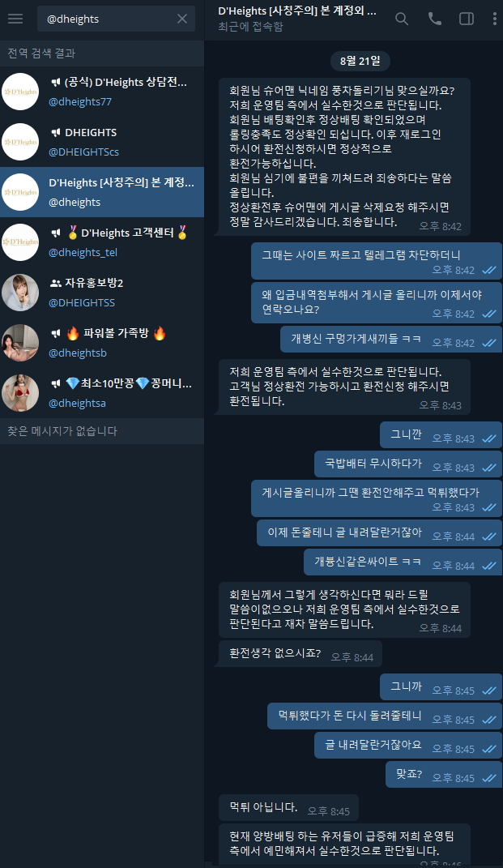This screenshot has width=503, height=868.
Task: Open the three-dot chat options menu
Action: coord(494,19)
